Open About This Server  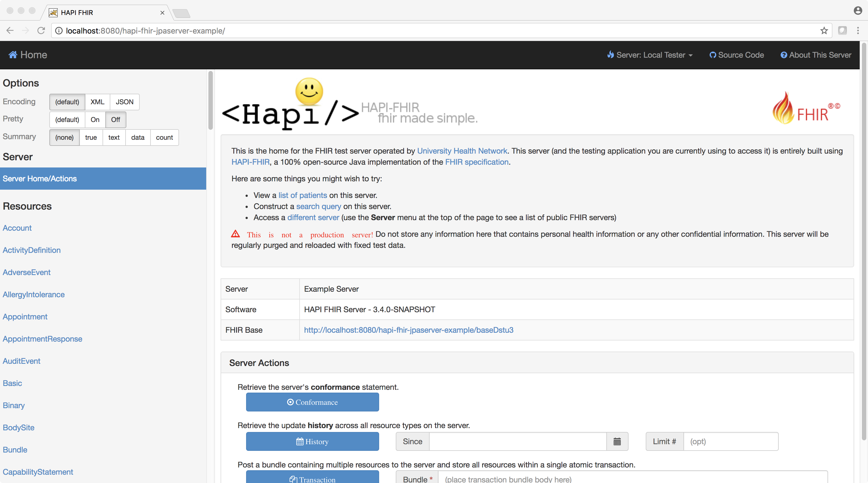coord(816,55)
